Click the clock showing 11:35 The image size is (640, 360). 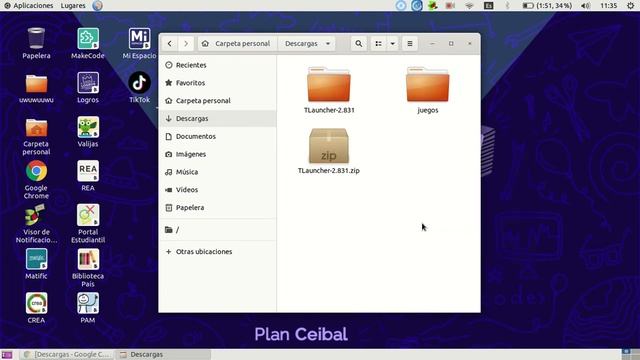pos(609,5)
